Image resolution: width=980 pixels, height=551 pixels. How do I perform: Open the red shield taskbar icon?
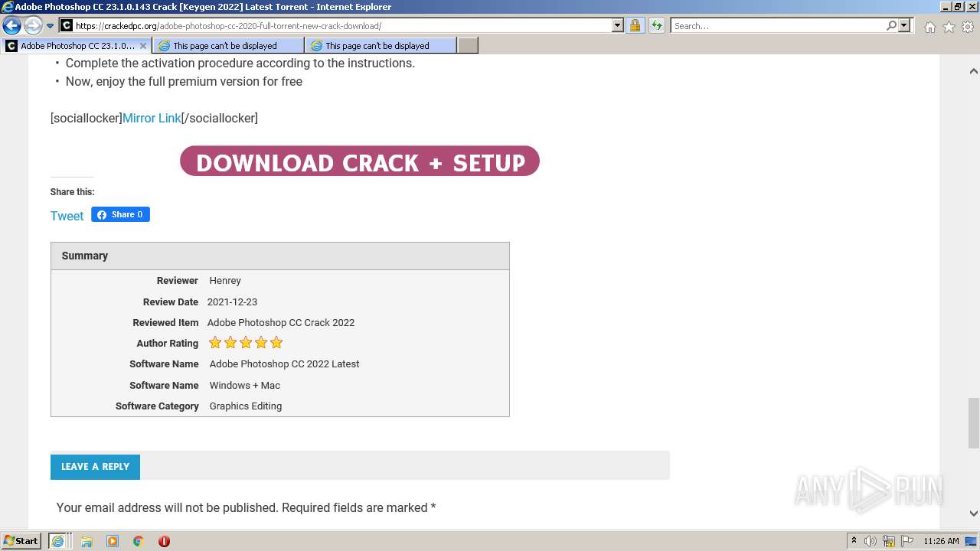point(164,541)
